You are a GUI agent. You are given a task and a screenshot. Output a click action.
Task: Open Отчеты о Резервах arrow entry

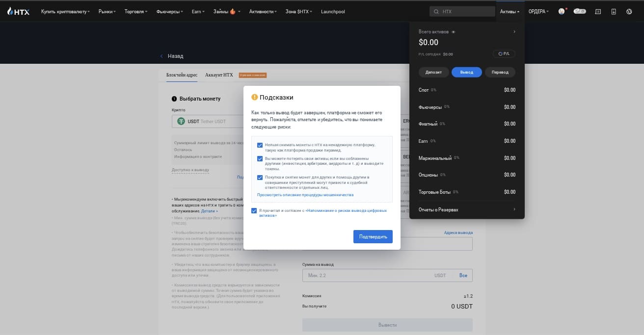(x=467, y=209)
